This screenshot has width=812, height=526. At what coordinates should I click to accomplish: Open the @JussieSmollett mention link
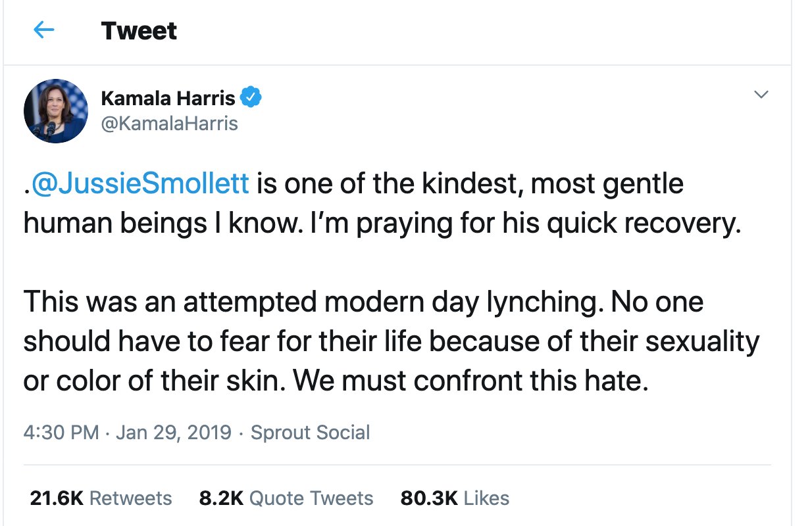(x=141, y=184)
